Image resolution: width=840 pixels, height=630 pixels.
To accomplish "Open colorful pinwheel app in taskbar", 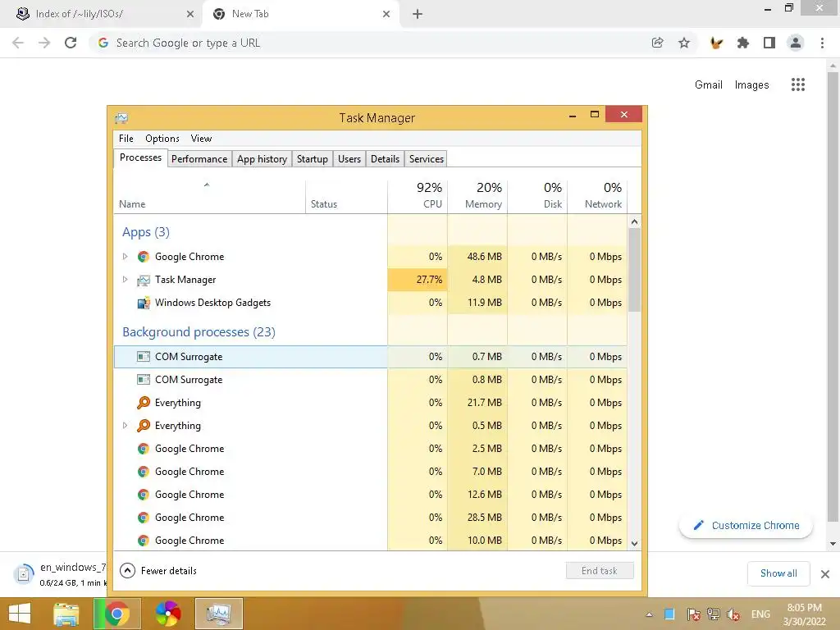I will click(168, 614).
